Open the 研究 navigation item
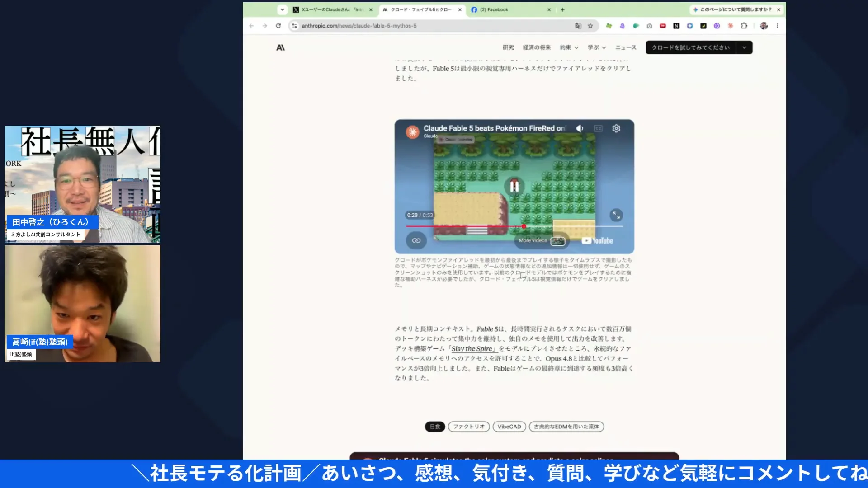Viewport: 868px width, 488px height. pyautogui.click(x=508, y=47)
